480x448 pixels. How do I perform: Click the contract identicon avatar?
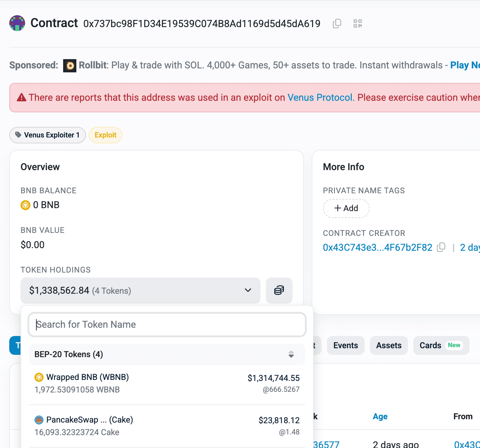[17, 23]
